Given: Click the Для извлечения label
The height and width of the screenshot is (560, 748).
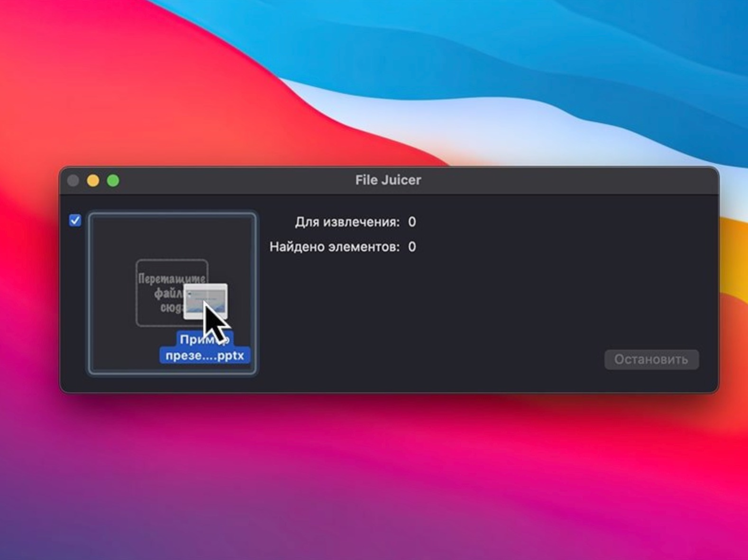Looking at the screenshot, I should pos(347,222).
